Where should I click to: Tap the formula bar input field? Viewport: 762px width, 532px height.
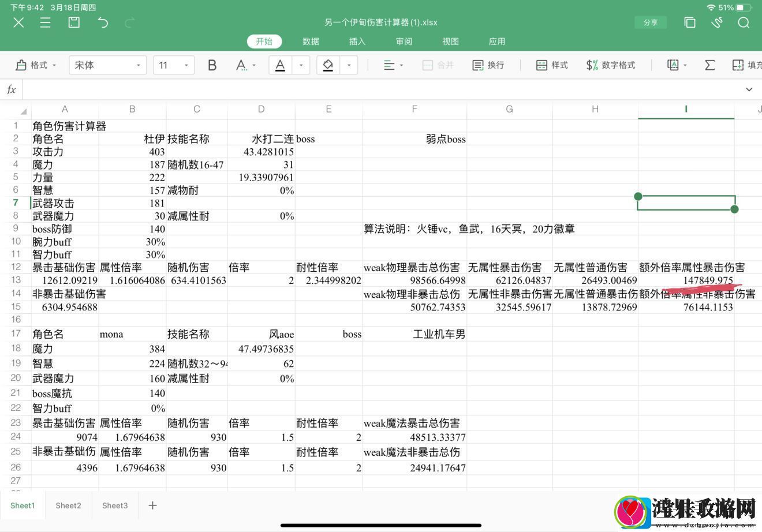tap(381, 89)
